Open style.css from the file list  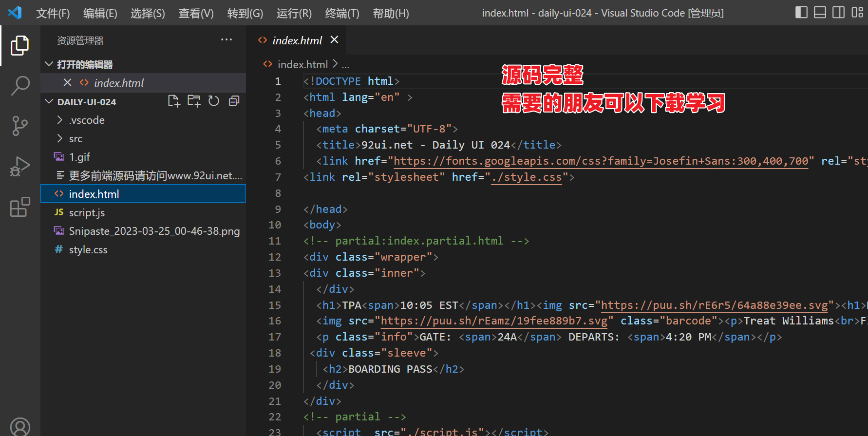click(88, 250)
